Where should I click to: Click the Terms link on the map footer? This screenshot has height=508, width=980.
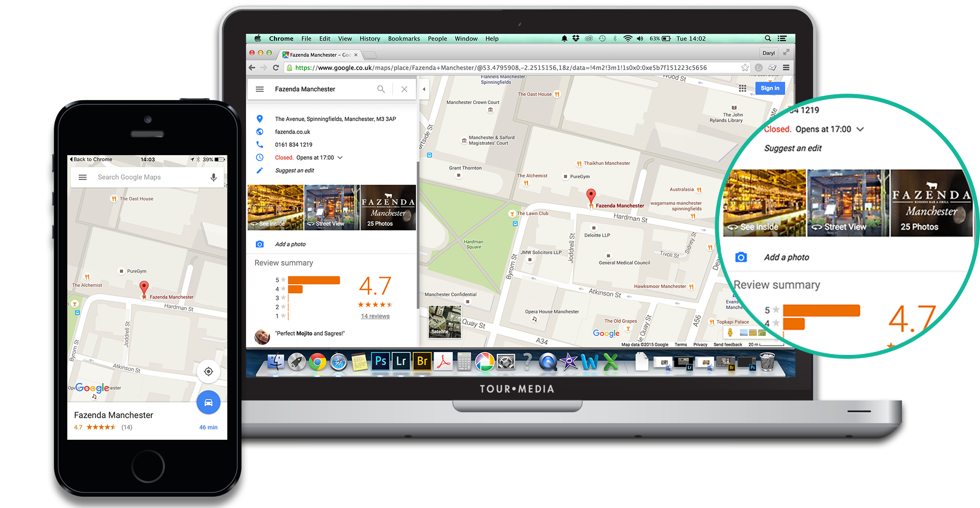[681, 345]
